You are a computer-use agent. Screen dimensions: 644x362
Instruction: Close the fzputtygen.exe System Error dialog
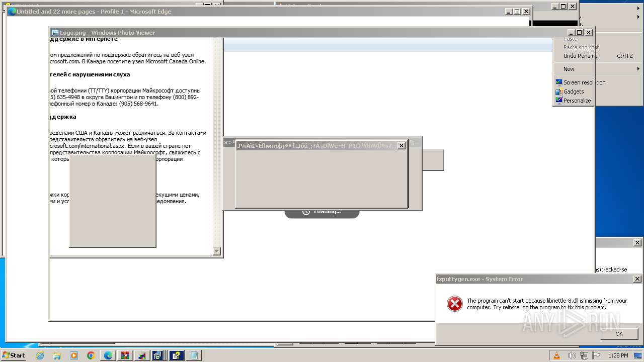[637, 279]
